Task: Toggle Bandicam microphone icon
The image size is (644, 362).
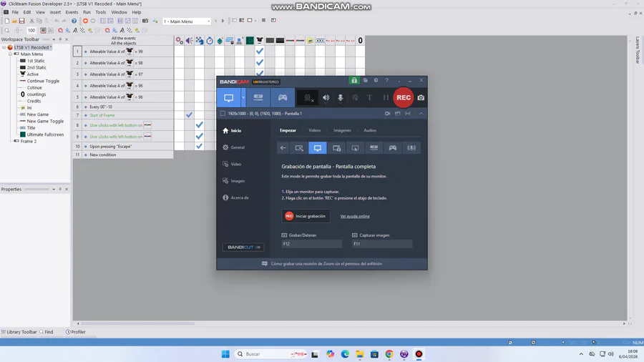Action: click(340, 98)
